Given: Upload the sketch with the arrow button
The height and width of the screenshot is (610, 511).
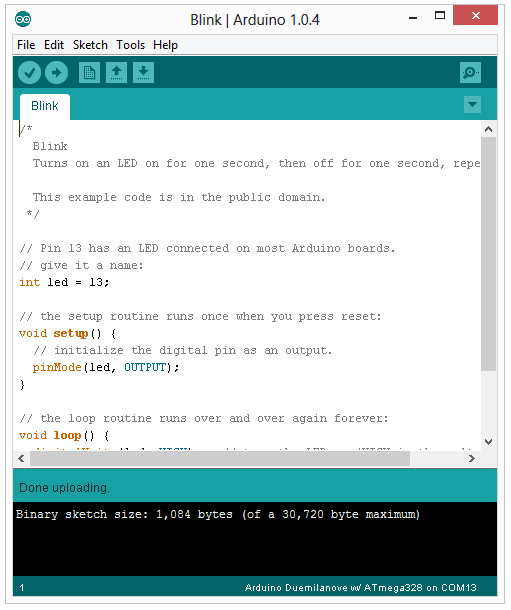Looking at the screenshot, I should [56, 73].
